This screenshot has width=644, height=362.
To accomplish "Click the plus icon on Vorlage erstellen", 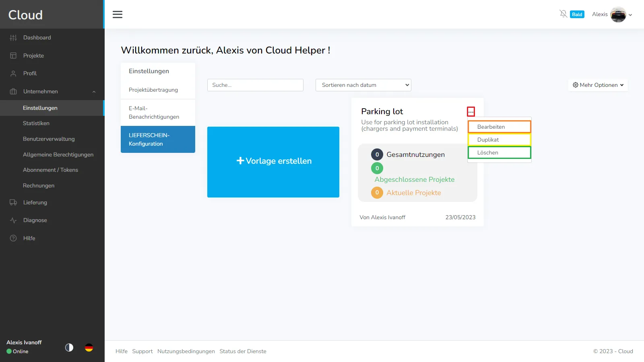I will [240, 160].
